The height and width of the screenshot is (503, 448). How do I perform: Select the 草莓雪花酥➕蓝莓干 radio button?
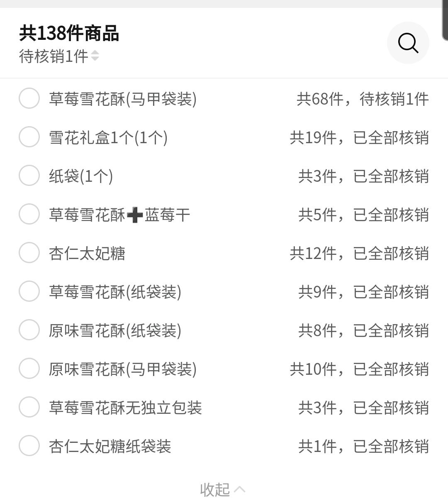tap(29, 215)
